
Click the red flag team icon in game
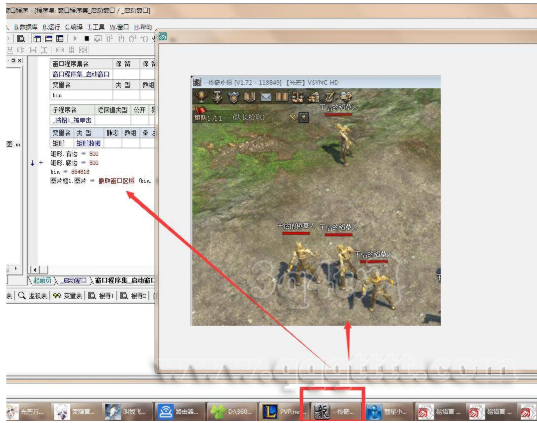pyautogui.click(x=200, y=110)
